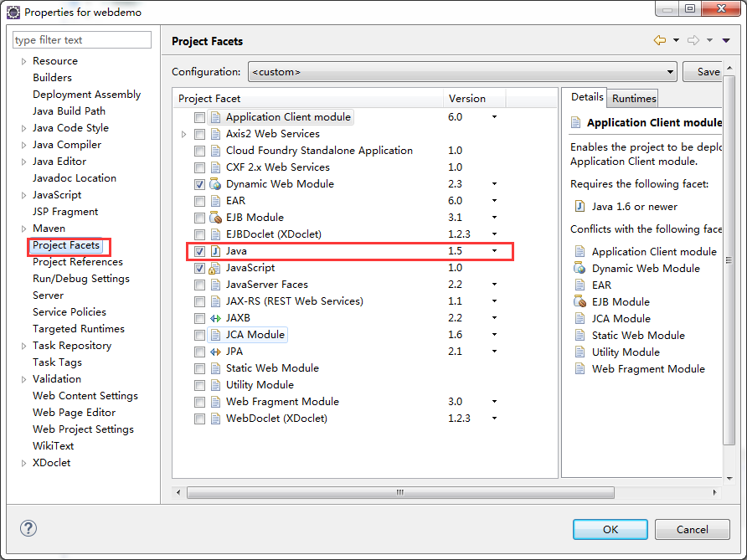Uncheck the Java facet checkbox
The image size is (747, 560).
199,251
